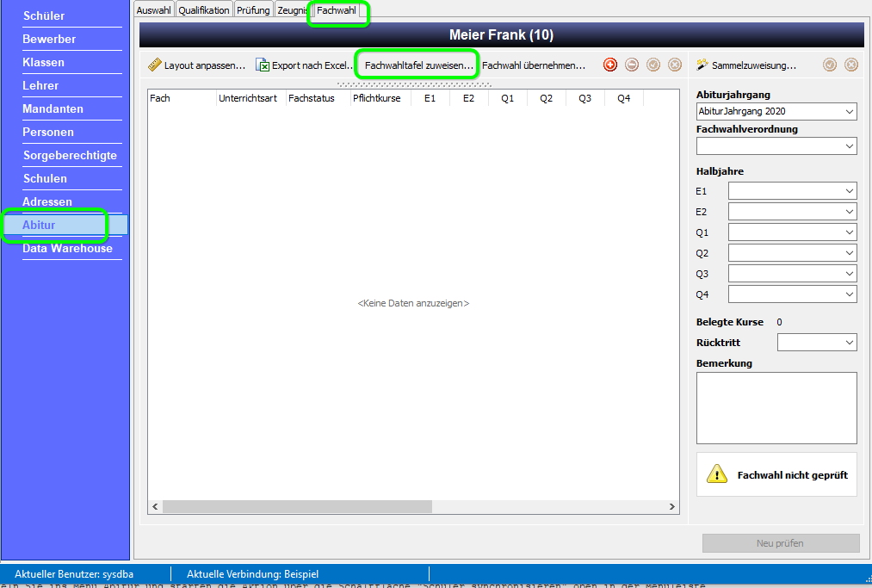Switch to the Prüfung tab

[x=253, y=10]
